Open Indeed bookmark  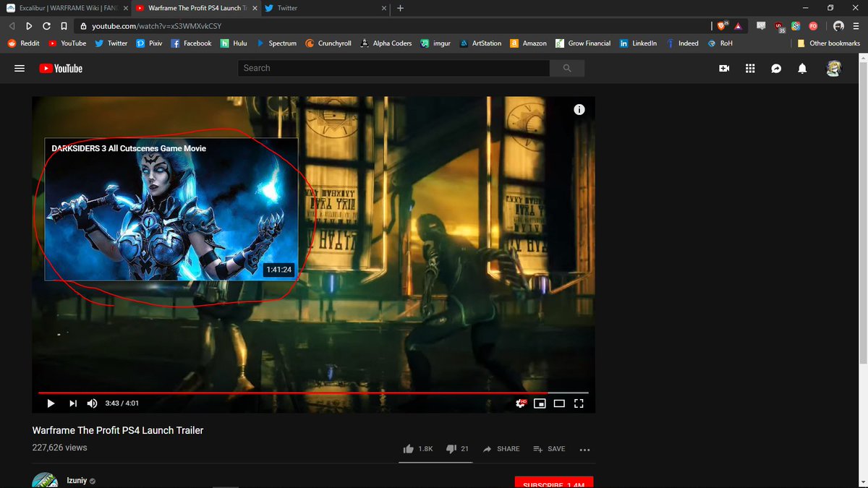coord(682,43)
